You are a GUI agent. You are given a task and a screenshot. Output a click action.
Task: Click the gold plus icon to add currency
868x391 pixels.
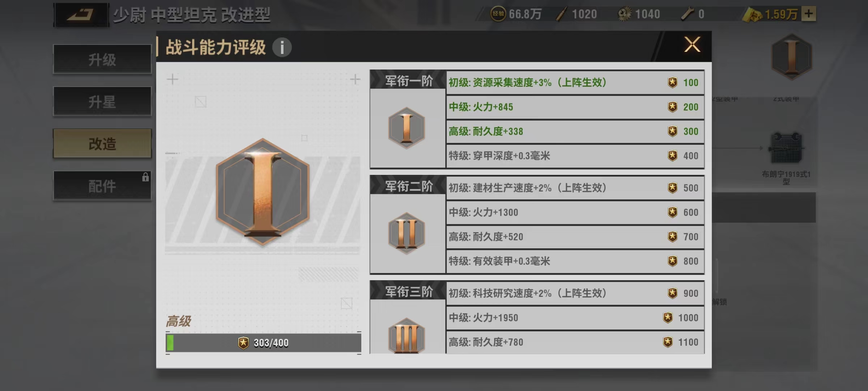[x=809, y=14]
